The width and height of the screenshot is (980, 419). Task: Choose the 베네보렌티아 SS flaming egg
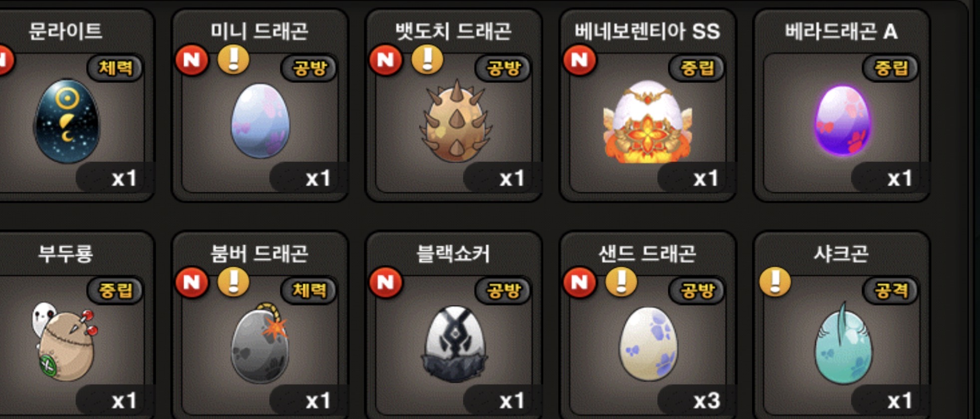648,121
